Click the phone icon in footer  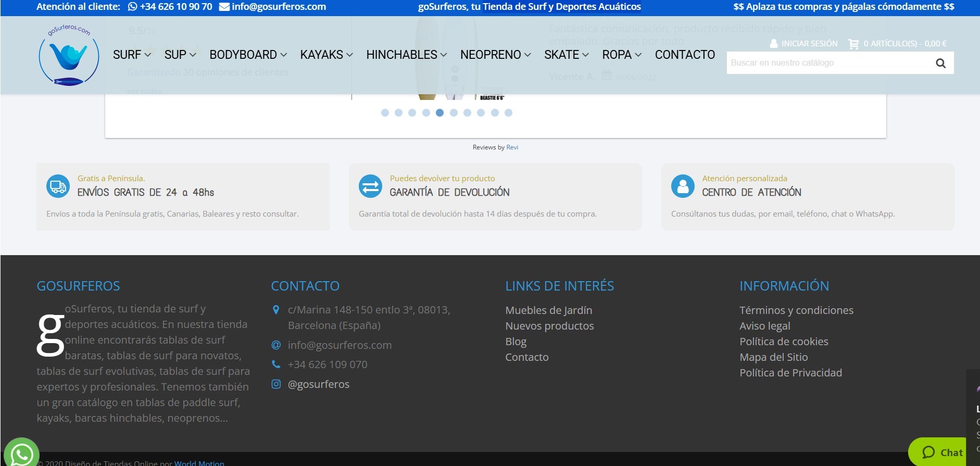(276, 364)
